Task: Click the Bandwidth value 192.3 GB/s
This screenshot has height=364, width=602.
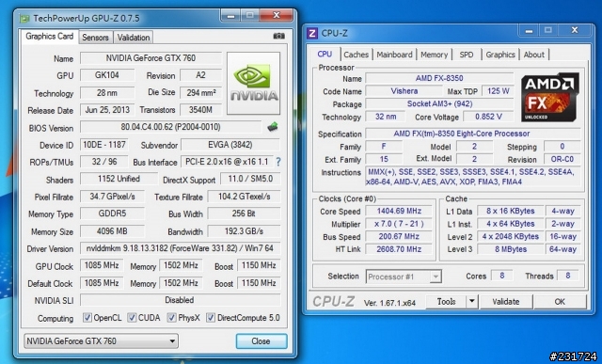Action: tap(244, 231)
